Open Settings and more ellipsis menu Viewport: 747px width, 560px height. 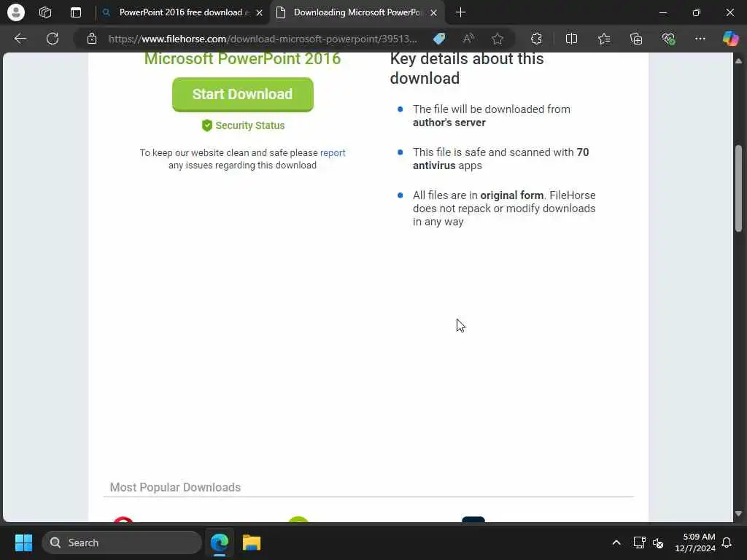pos(700,39)
